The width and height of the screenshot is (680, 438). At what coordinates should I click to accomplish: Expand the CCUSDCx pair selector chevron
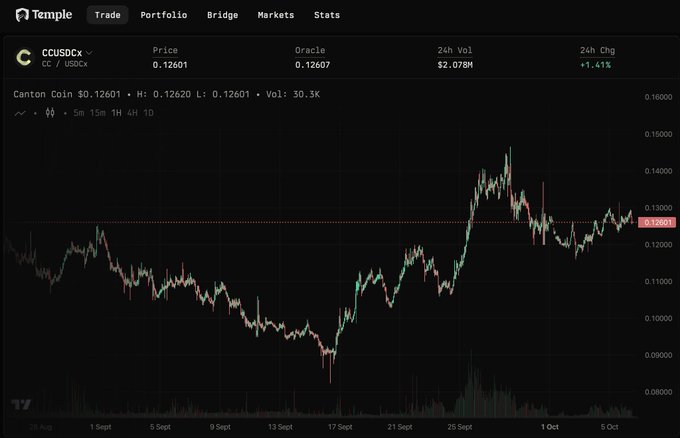click(89, 53)
